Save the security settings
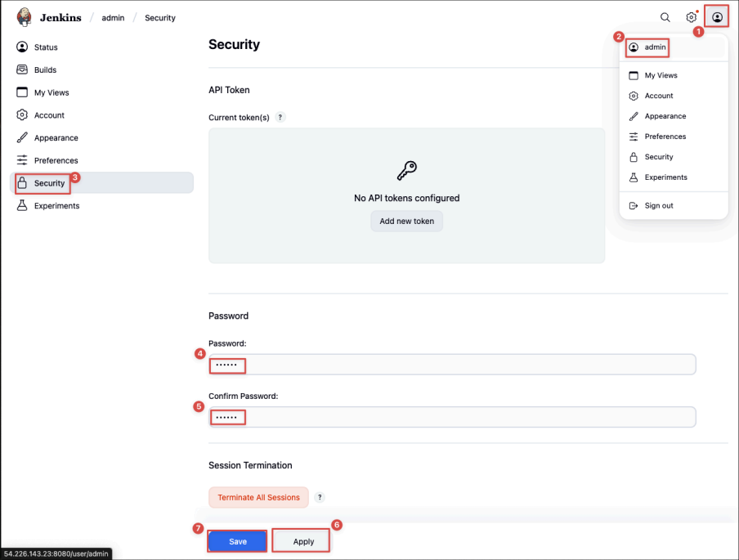 pyautogui.click(x=238, y=542)
